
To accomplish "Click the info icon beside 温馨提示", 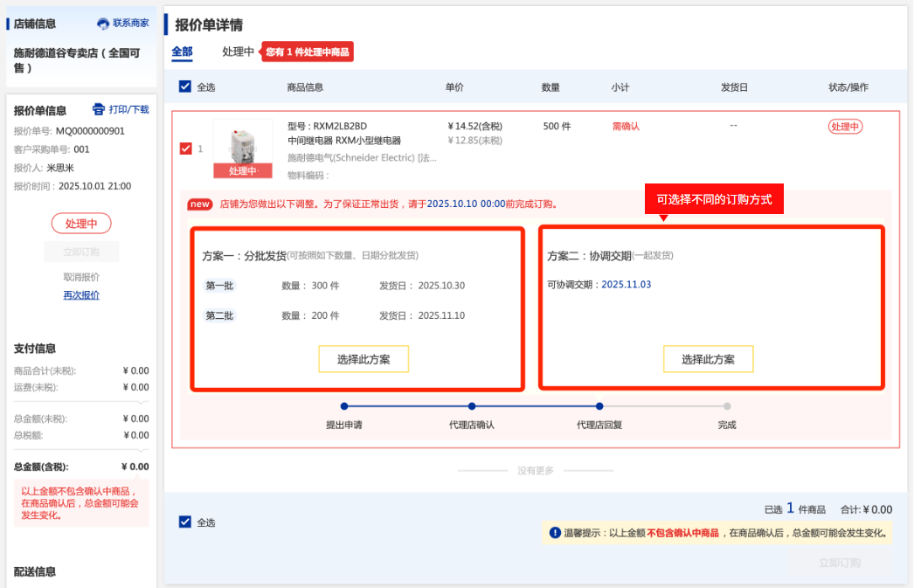I will point(554,532).
